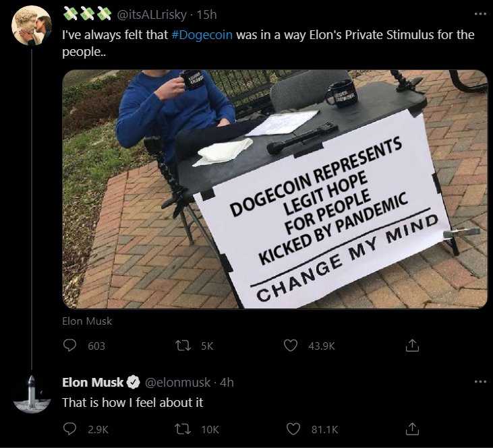
Task: Open more options for itsALLrisky tweet
Action: coord(480,13)
